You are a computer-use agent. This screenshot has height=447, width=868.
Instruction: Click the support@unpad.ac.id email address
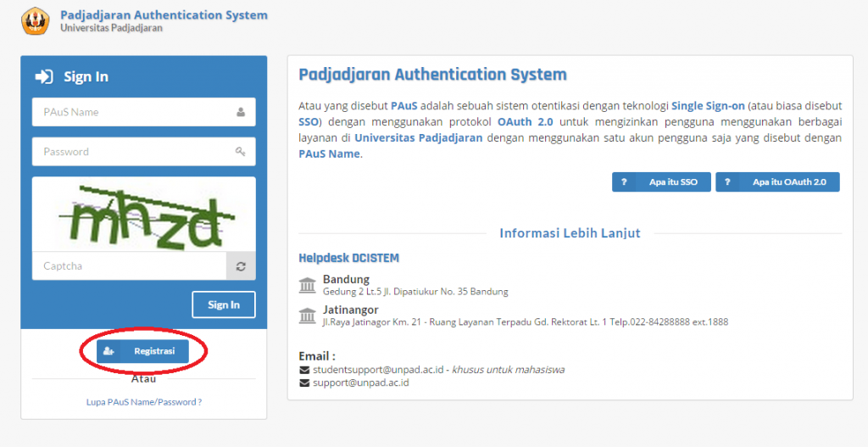pos(361,383)
